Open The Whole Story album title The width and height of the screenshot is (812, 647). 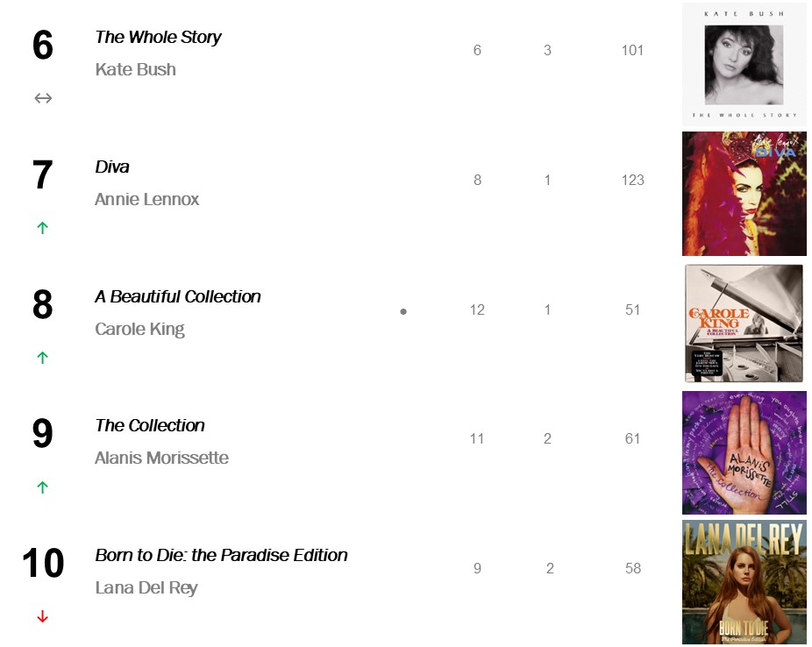[x=158, y=37]
